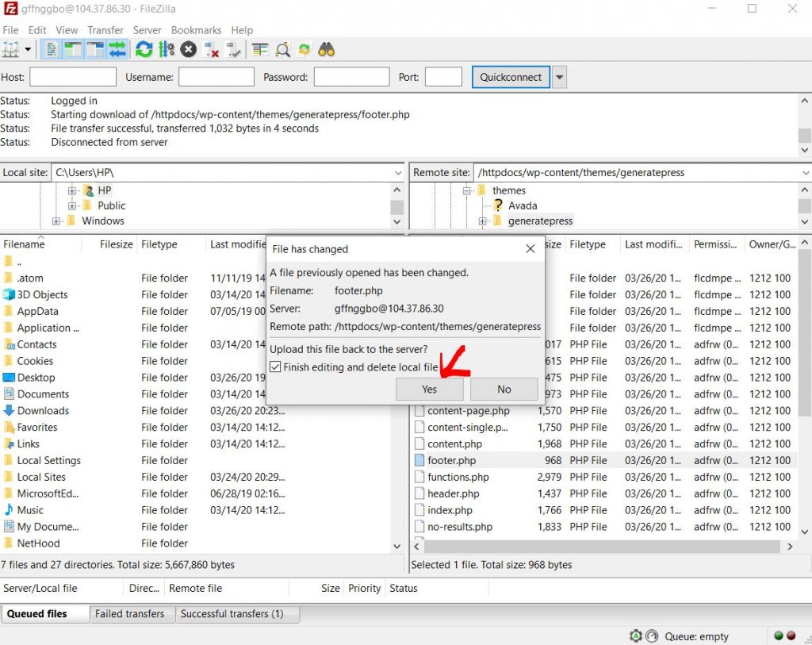Open the Site Manager dropdown arrow
This screenshot has width=812, height=645.
[x=28, y=50]
